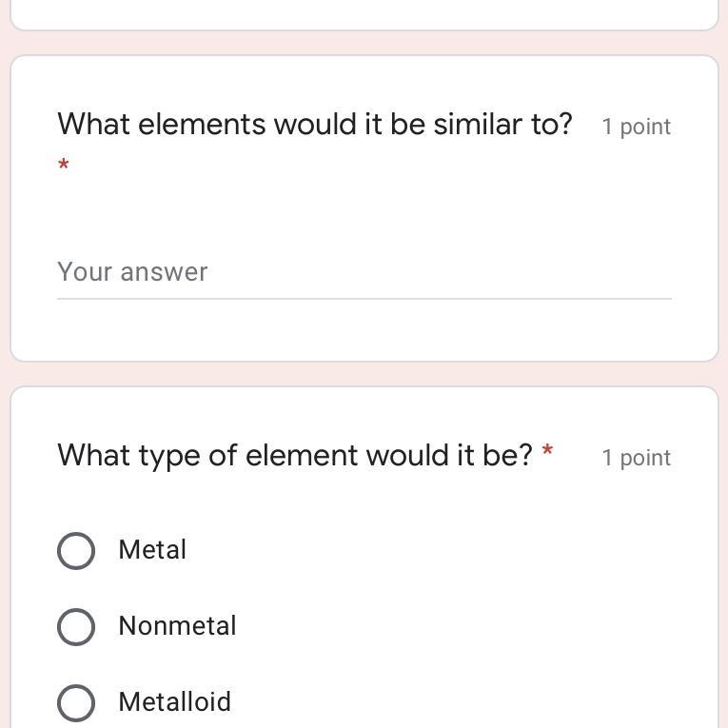Click red required asterisk under similar elements question
Viewport: 728px width, 728px height.
[64, 166]
